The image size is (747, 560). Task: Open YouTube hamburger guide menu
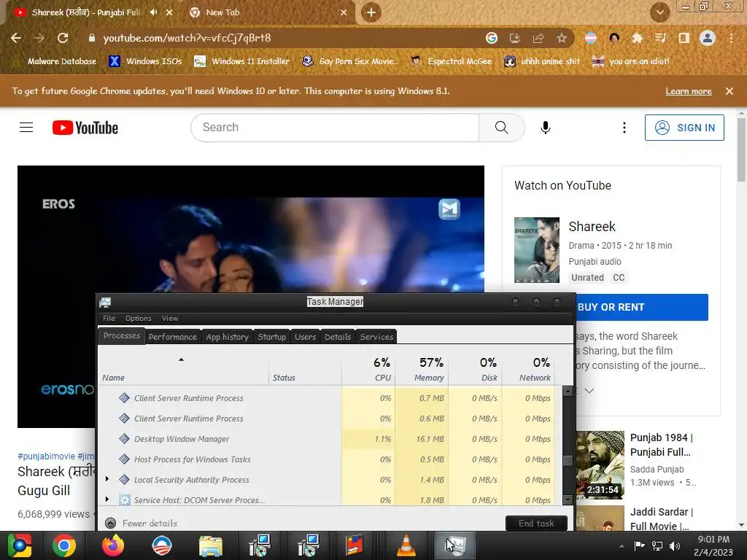[x=26, y=128]
